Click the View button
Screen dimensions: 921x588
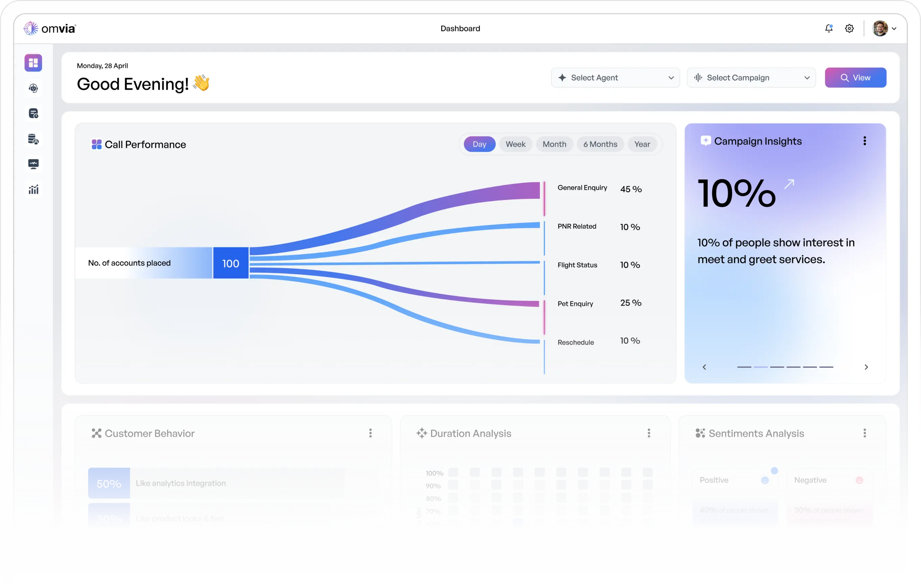[855, 78]
